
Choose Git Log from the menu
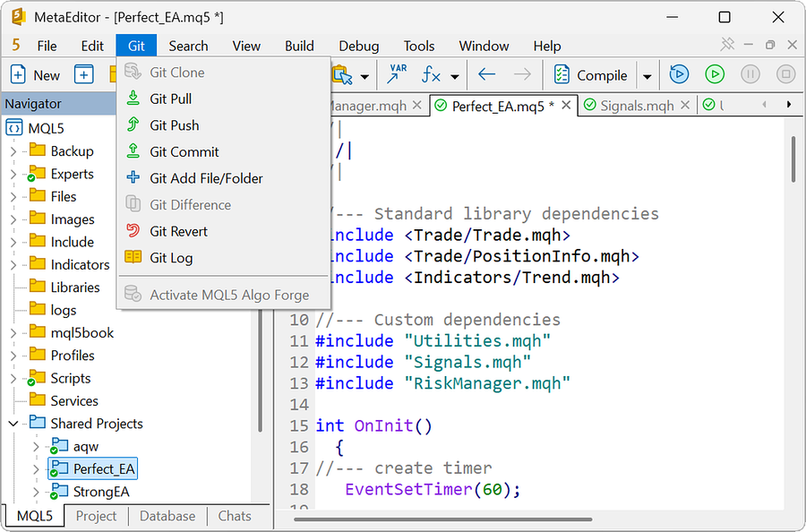[224, 258]
